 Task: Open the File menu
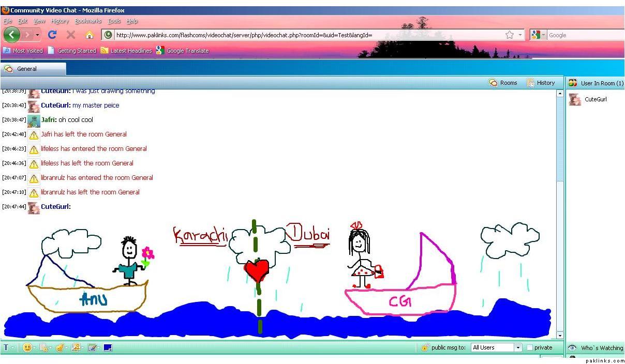[x=8, y=21]
